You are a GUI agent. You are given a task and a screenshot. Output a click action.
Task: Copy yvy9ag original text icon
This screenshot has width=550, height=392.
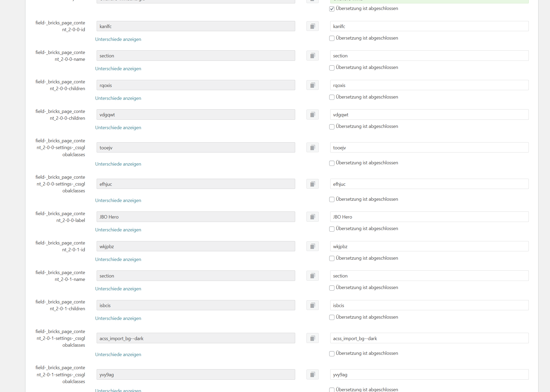pyautogui.click(x=312, y=374)
